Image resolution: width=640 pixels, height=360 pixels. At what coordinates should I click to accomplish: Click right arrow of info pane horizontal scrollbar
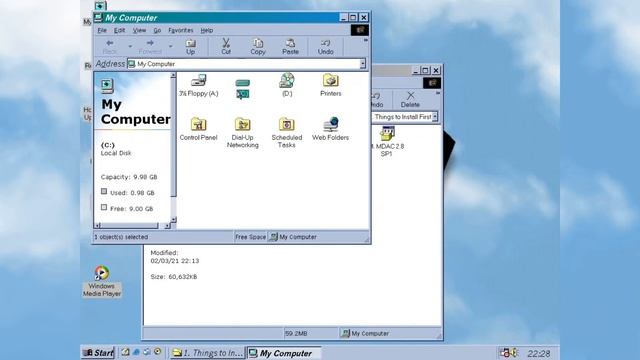click(167, 225)
